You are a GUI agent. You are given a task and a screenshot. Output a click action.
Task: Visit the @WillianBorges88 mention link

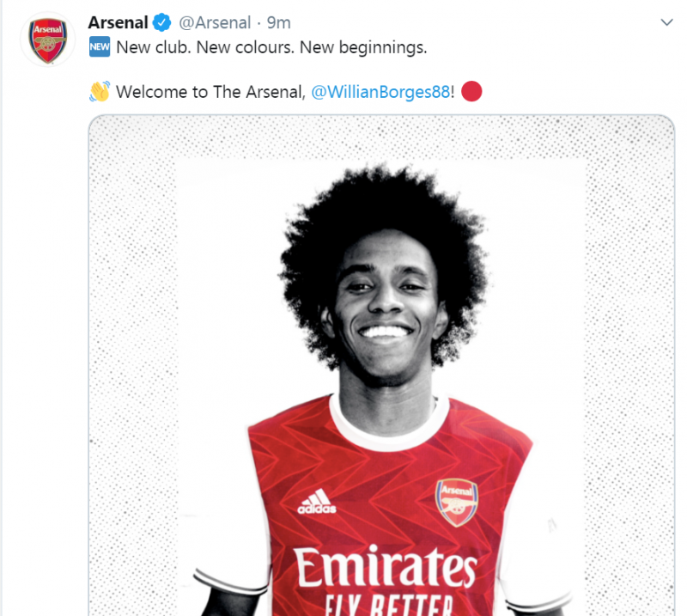(x=380, y=92)
